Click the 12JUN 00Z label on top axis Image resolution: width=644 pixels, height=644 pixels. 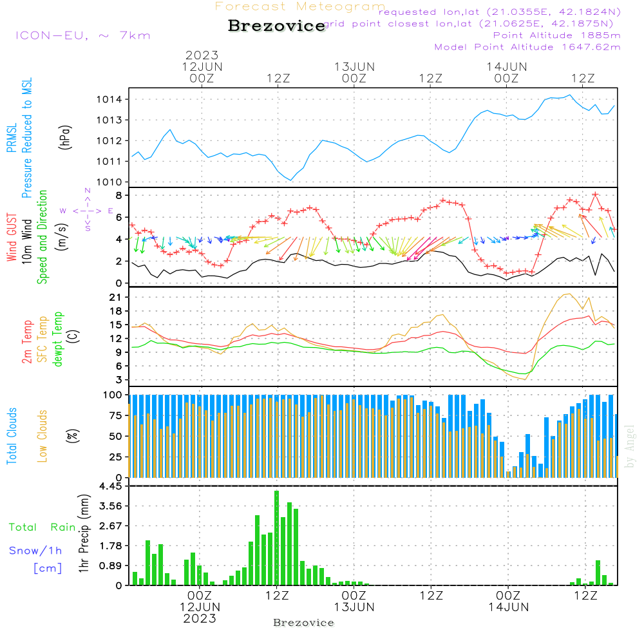[202, 72]
